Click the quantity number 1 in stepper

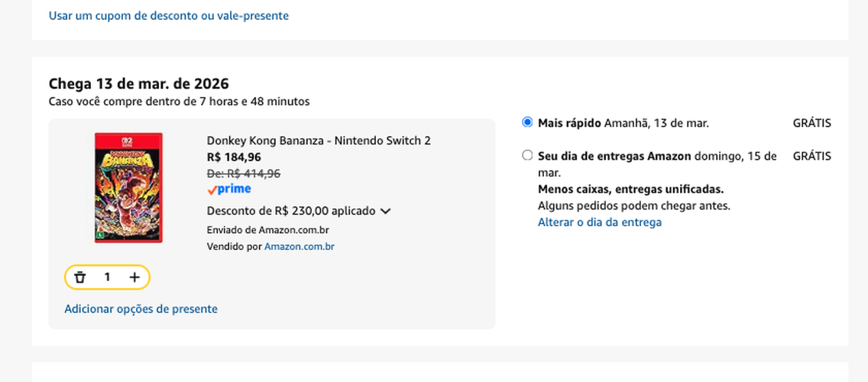pyautogui.click(x=108, y=277)
